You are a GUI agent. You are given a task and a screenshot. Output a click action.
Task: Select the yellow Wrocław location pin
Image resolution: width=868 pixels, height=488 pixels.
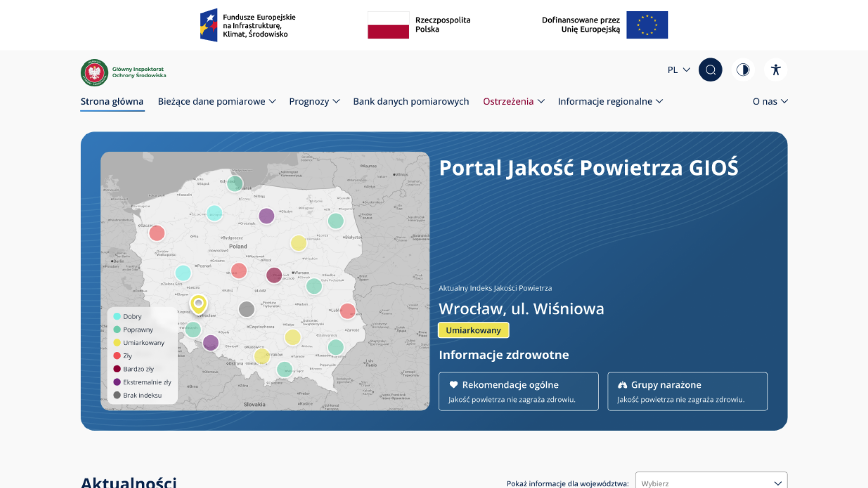[x=198, y=304]
